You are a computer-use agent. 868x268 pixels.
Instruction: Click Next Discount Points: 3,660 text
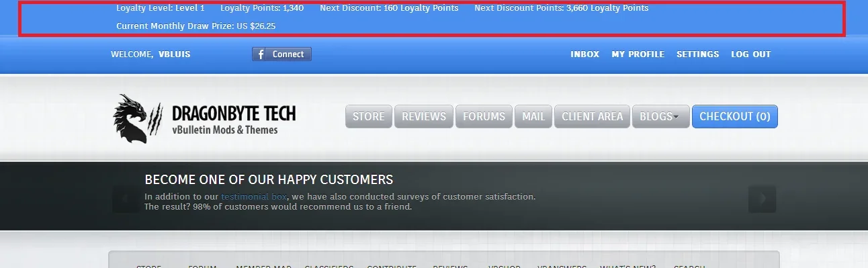coord(562,8)
